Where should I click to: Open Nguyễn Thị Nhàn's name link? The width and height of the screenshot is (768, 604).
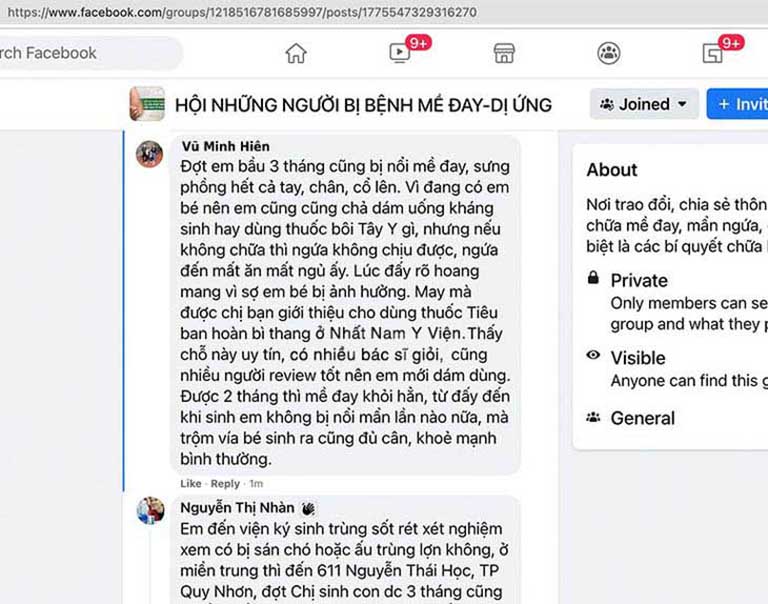tap(237, 507)
